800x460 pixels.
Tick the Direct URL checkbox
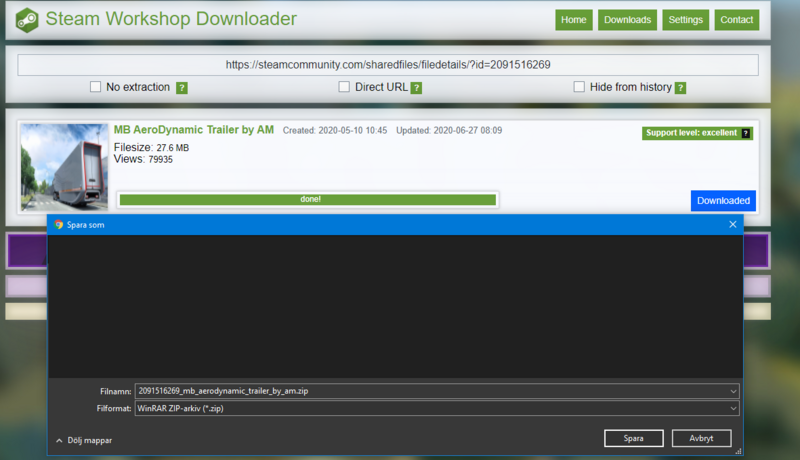tap(344, 87)
